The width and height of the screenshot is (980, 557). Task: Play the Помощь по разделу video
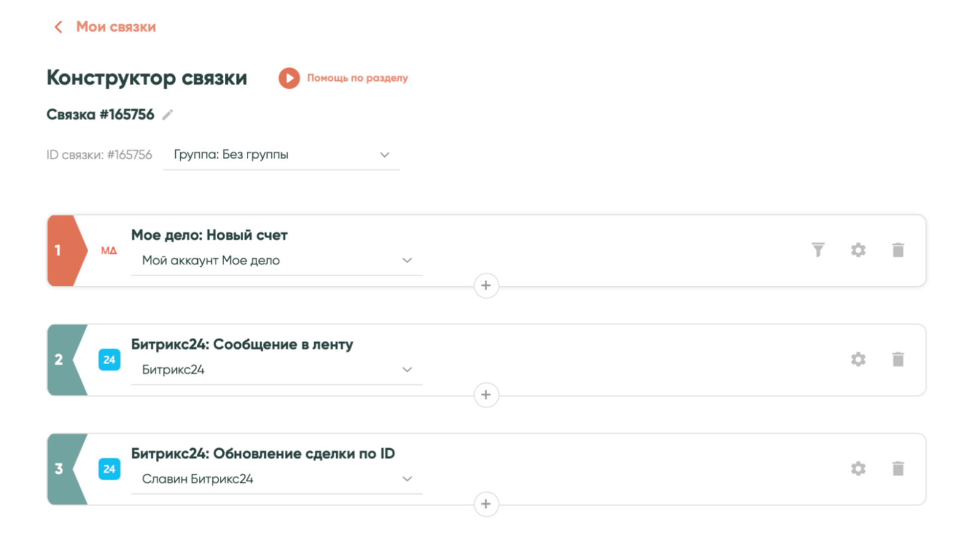pos(289,78)
